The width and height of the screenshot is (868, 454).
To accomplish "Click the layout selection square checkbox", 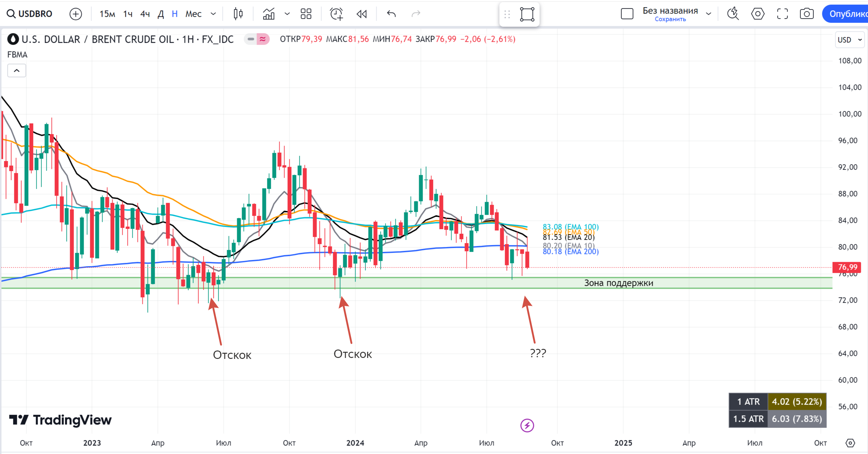I will coord(627,14).
